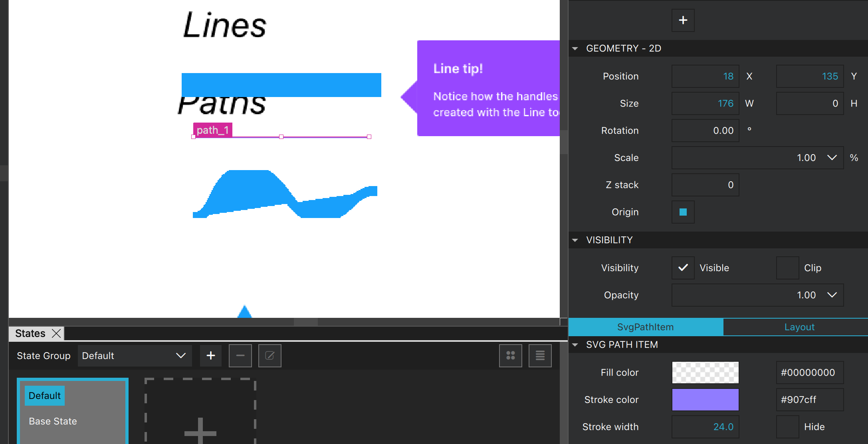Open the Scale value dropdown arrow
The width and height of the screenshot is (868, 444).
point(832,158)
